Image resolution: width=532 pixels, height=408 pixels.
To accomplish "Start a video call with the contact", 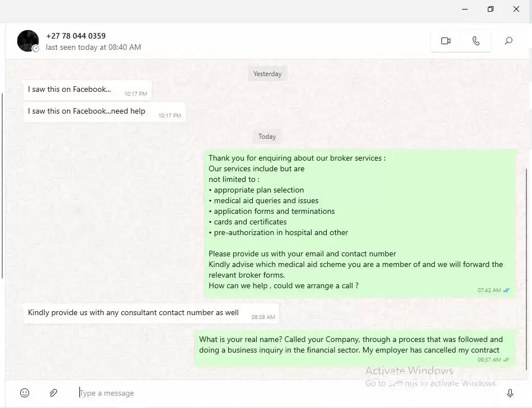I will click(x=445, y=41).
